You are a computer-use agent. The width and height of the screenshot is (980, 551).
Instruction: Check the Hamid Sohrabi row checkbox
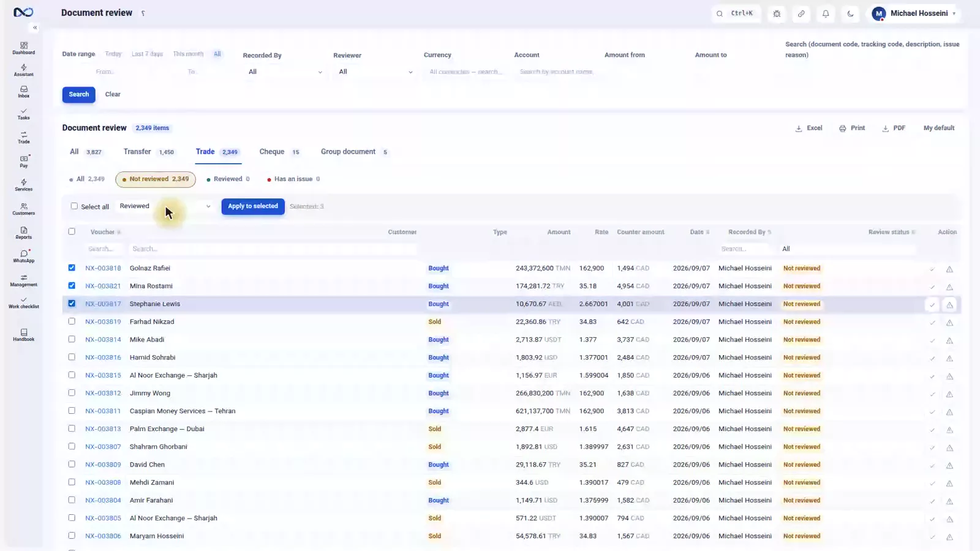[72, 356]
